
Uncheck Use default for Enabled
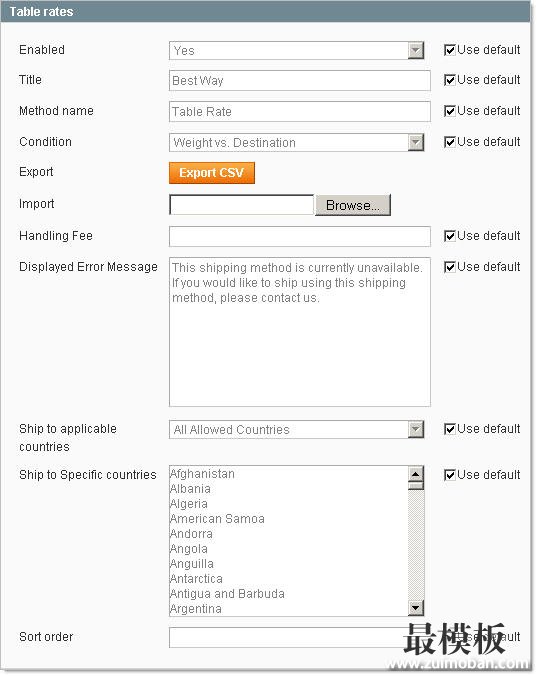click(x=450, y=50)
